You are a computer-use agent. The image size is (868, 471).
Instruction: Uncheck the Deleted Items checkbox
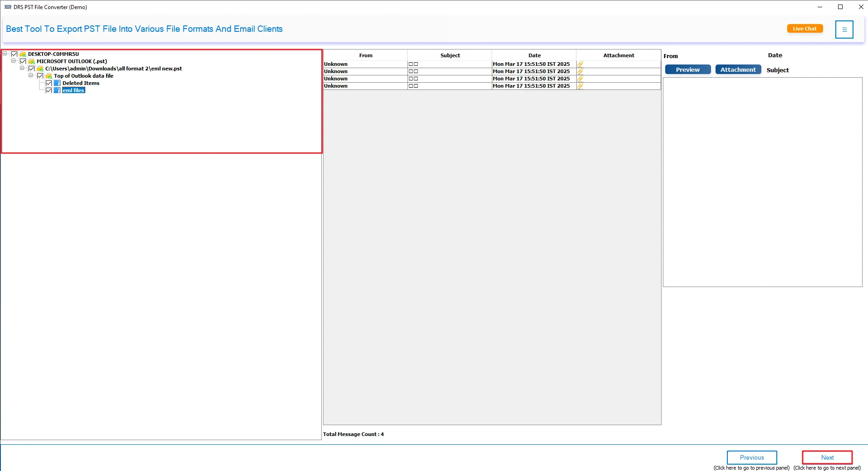pos(49,83)
